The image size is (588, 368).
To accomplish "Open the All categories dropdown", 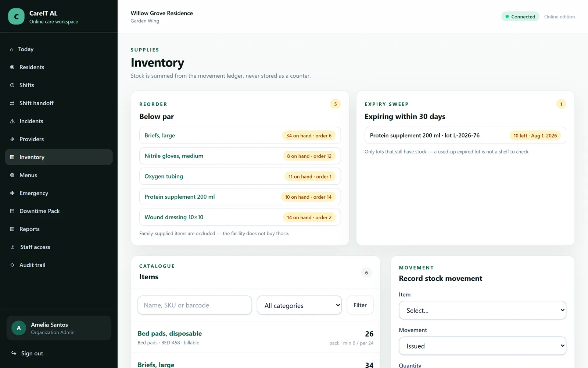I will (x=299, y=305).
